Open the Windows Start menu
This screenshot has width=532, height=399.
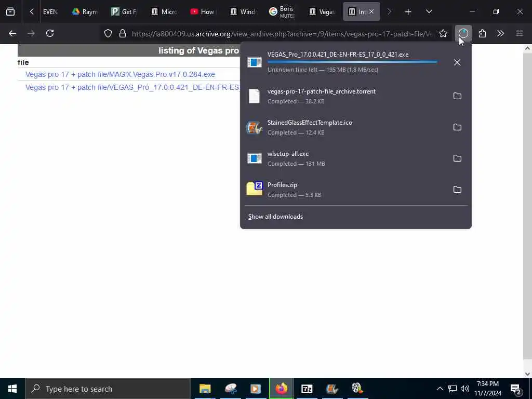pyautogui.click(x=12, y=389)
